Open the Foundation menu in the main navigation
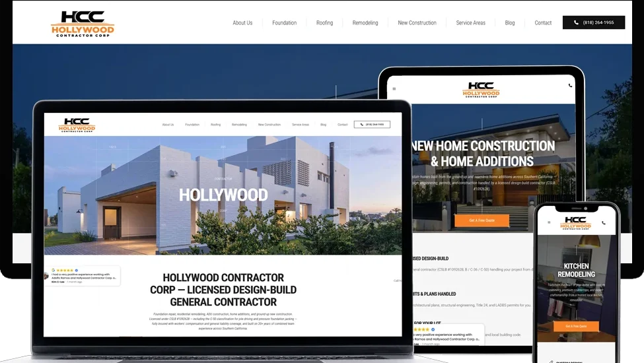The width and height of the screenshot is (644, 363). (x=284, y=23)
